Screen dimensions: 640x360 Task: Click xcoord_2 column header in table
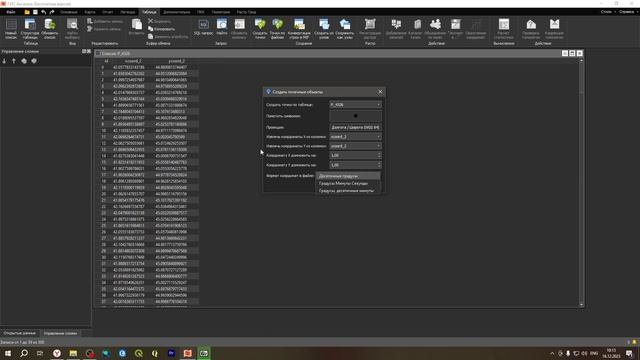133,61
